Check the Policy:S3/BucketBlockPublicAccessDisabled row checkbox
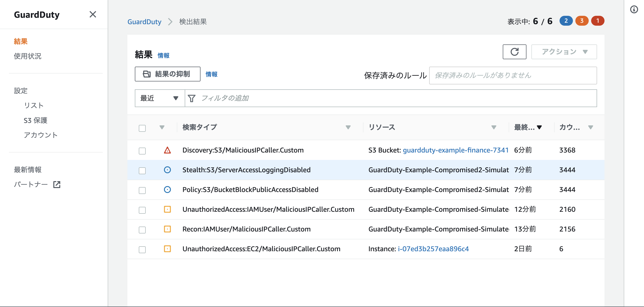The height and width of the screenshot is (307, 644). coord(142,190)
